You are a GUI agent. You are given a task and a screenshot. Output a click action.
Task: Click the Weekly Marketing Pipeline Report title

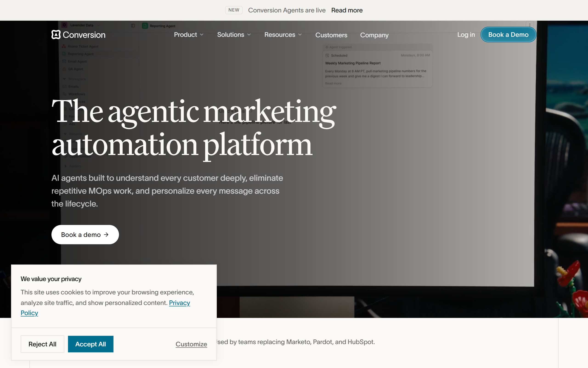[x=353, y=63]
